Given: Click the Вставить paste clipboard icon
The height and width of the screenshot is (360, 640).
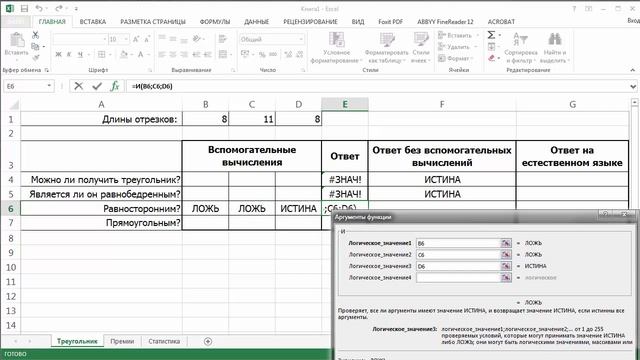Looking at the screenshot, I should [x=17, y=40].
